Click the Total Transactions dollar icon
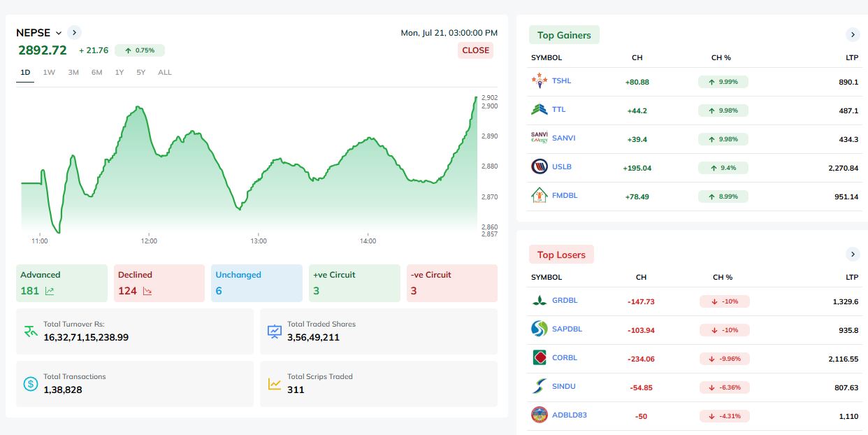 point(31,383)
